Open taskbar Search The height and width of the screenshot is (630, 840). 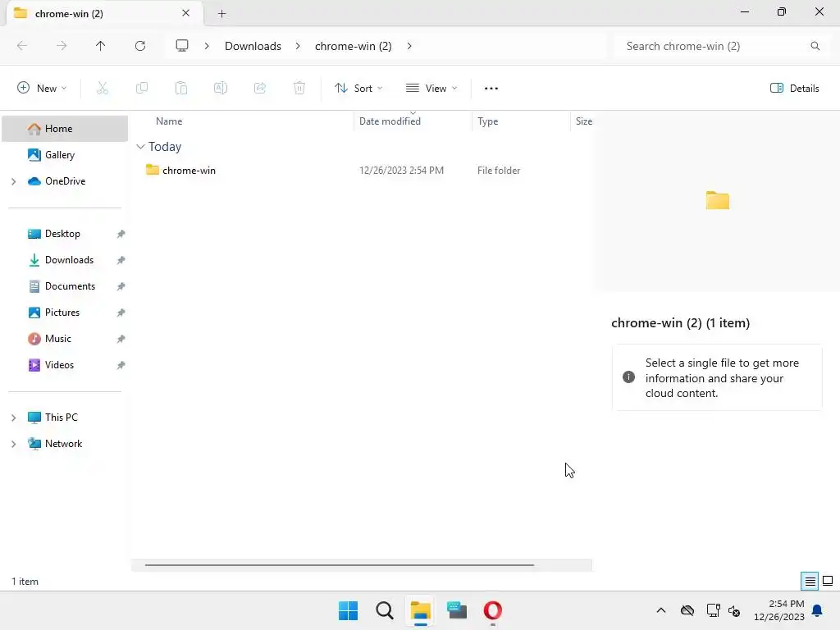tap(385, 610)
